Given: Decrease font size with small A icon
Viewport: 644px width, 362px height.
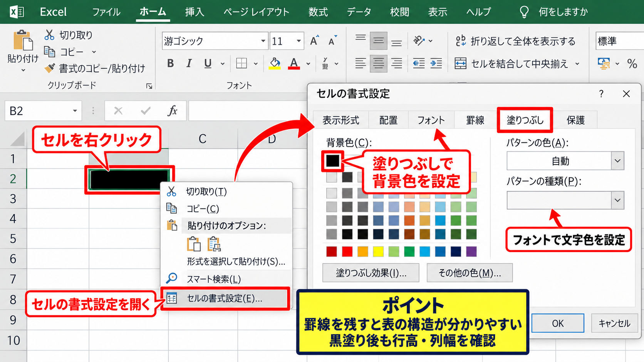Looking at the screenshot, I should point(332,41).
